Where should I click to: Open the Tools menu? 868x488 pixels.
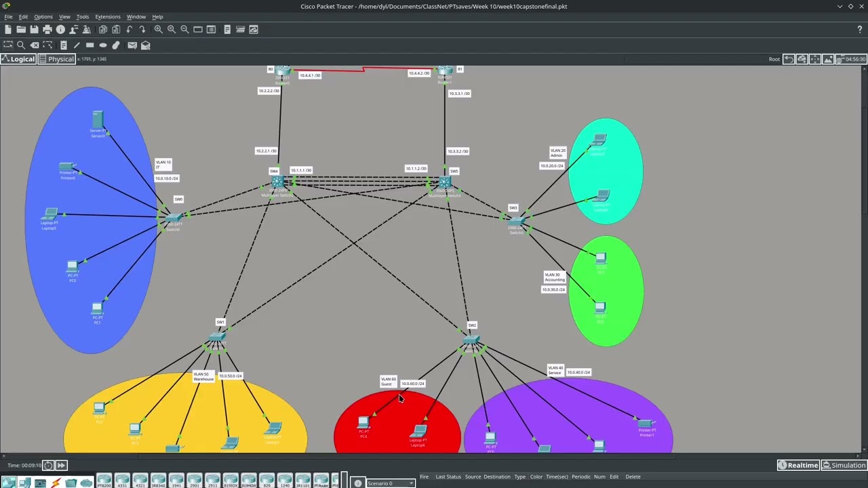coord(83,16)
